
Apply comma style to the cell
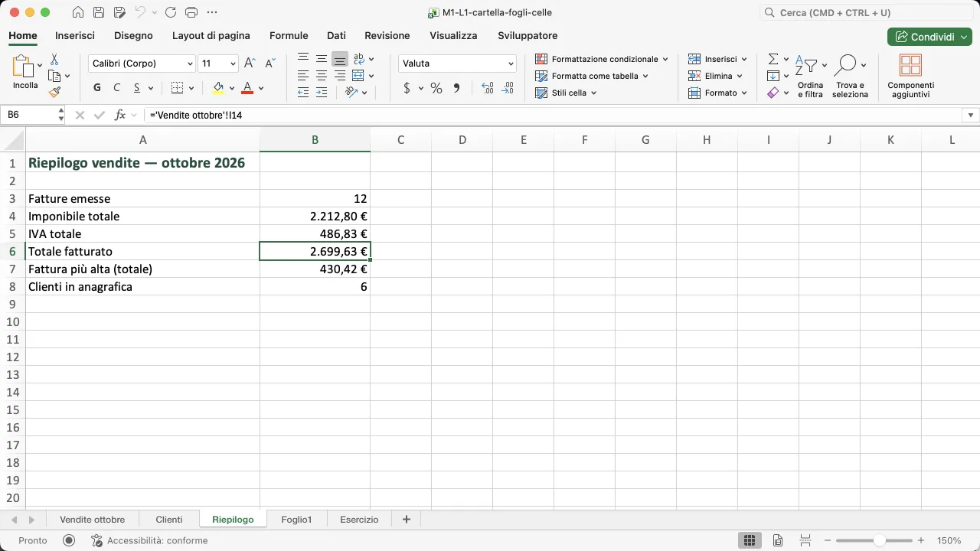pyautogui.click(x=456, y=88)
